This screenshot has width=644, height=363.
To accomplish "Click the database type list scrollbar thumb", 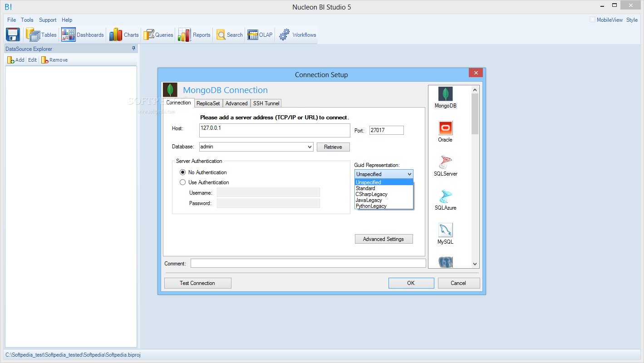I will tap(475, 113).
